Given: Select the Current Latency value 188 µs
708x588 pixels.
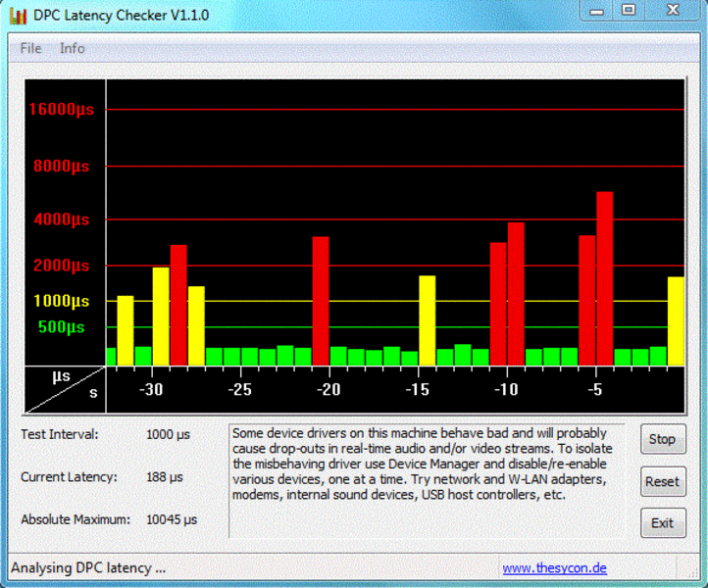Looking at the screenshot, I should (165, 477).
